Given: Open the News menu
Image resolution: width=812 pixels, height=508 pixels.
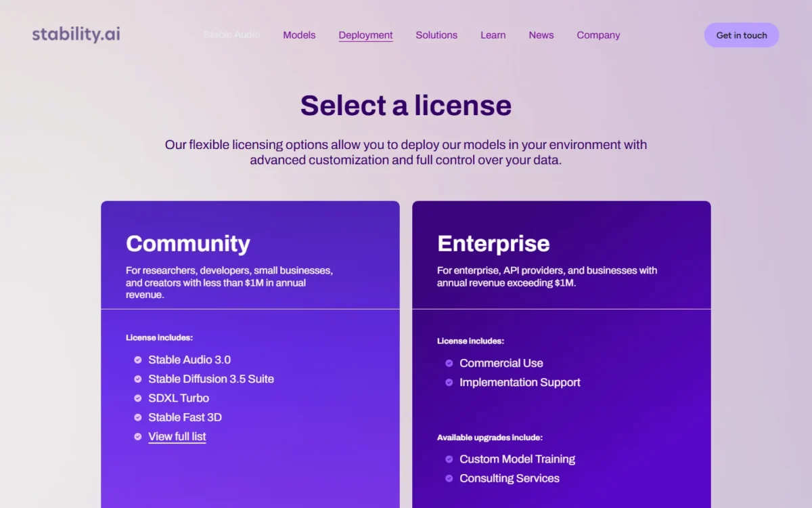Looking at the screenshot, I should point(541,35).
